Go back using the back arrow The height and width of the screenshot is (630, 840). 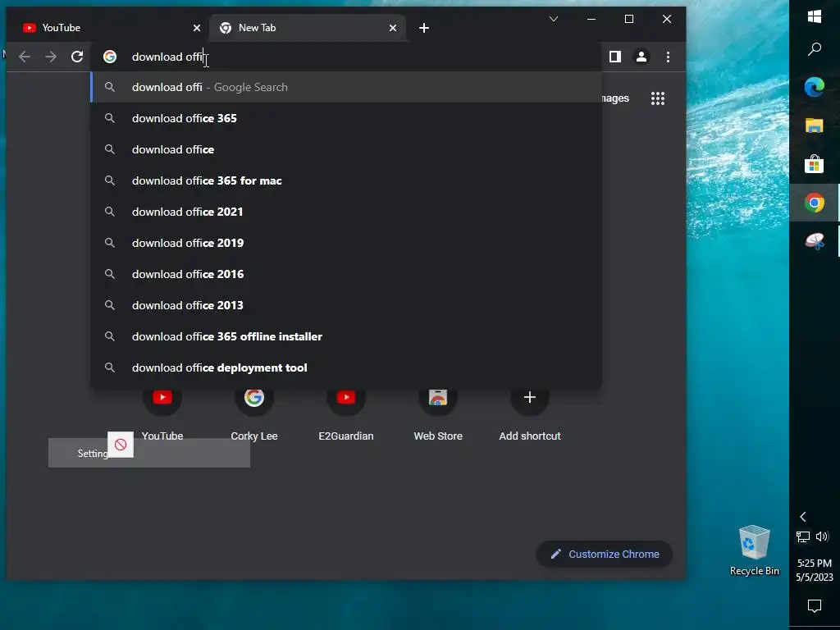pyautogui.click(x=25, y=57)
